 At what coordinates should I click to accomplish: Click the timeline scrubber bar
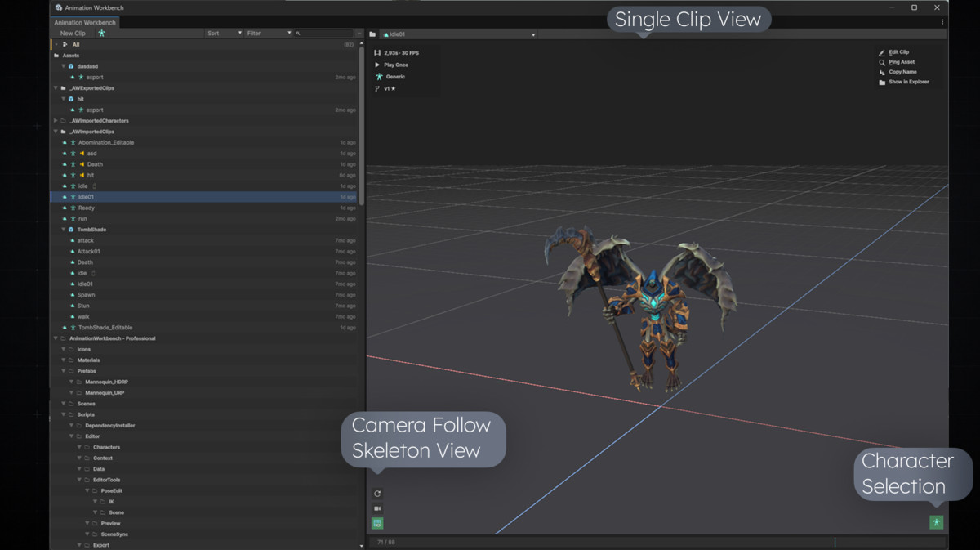[x=657, y=542]
